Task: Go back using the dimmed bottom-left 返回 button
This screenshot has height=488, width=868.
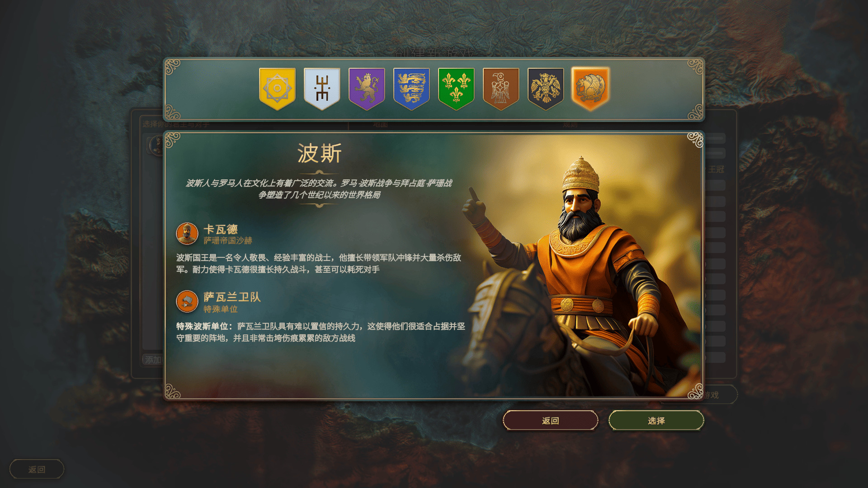Action: 37,469
